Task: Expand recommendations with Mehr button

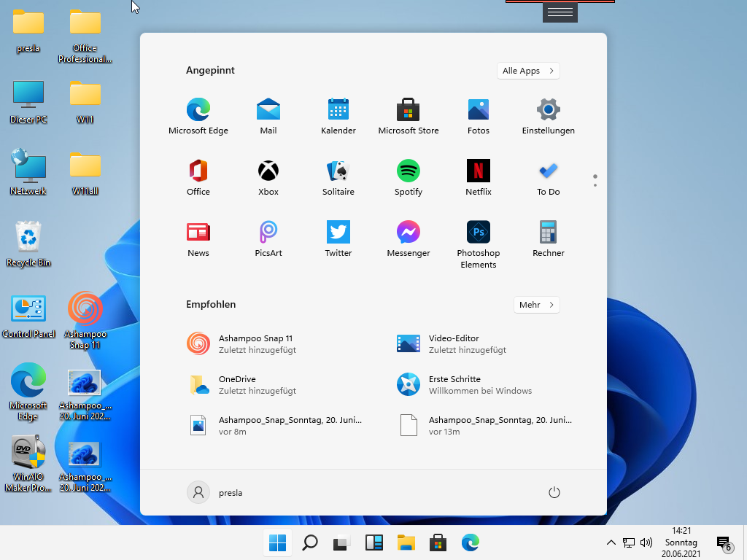Action: coord(536,305)
